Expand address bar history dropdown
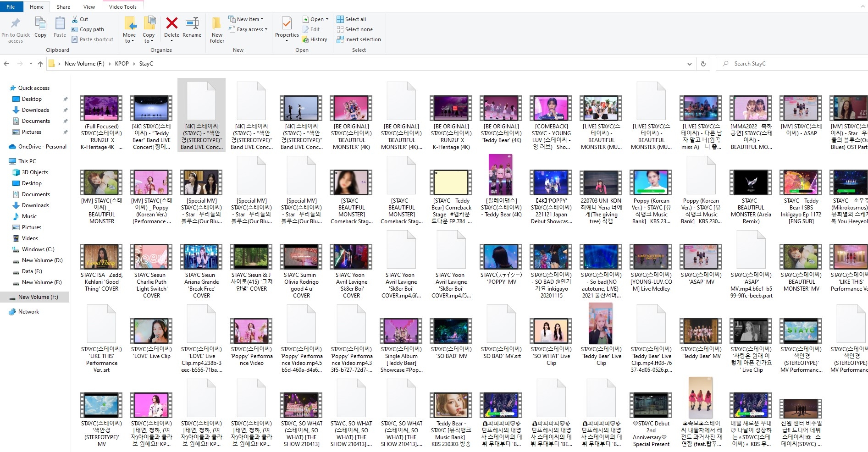This screenshot has width=868, height=452. click(689, 64)
